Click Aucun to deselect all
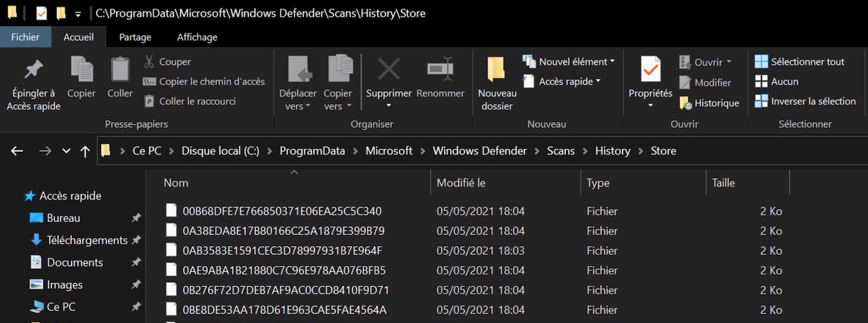This screenshot has width=868, height=323. [776, 81]
